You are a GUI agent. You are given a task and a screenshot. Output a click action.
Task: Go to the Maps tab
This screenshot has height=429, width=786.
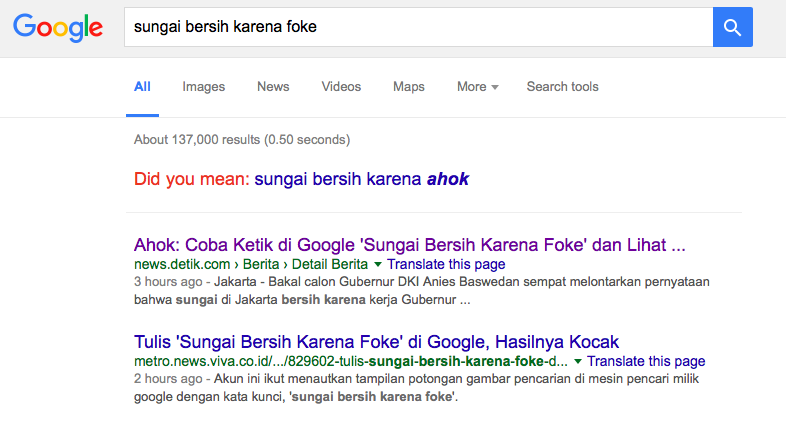(x=409, y=87)
